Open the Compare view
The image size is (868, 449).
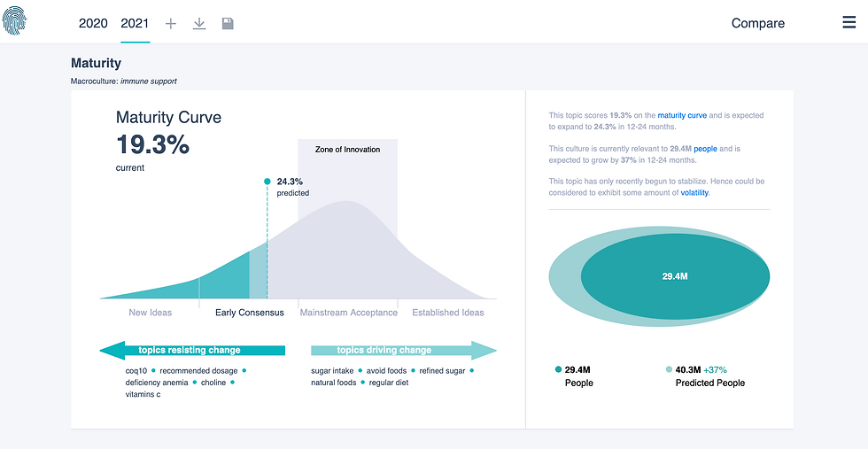tap(758, 23)
